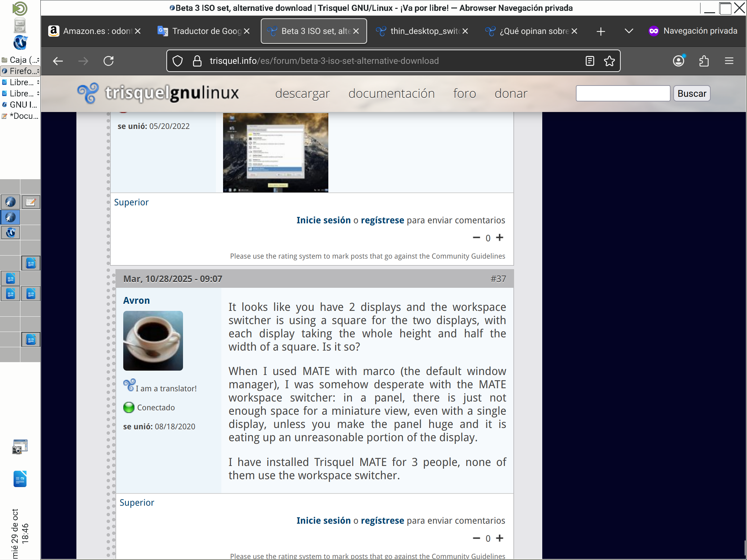Open reader view icon in address bar
This screenshot has height=560, width=747.
click(590, 61)
